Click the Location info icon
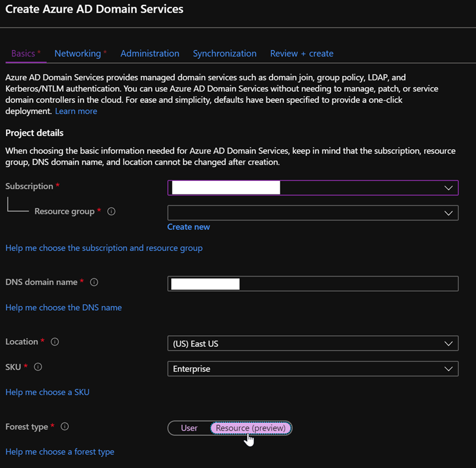 click(55, 342)
